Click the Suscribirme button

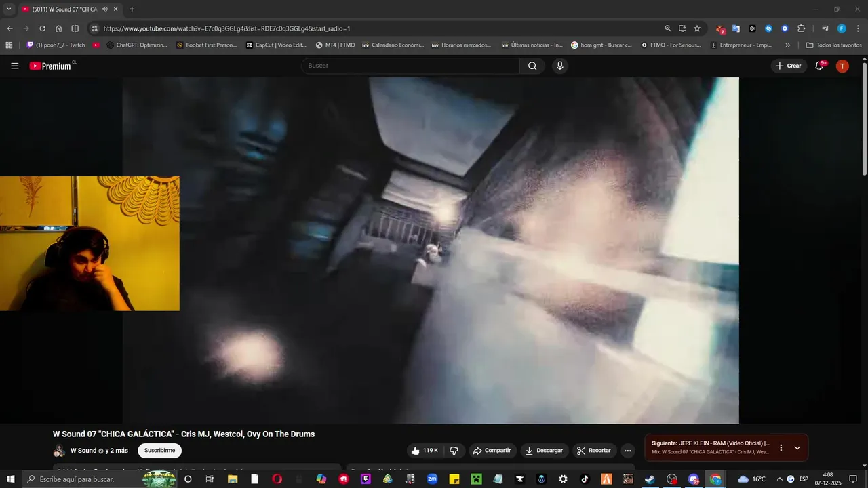point(159,451)
